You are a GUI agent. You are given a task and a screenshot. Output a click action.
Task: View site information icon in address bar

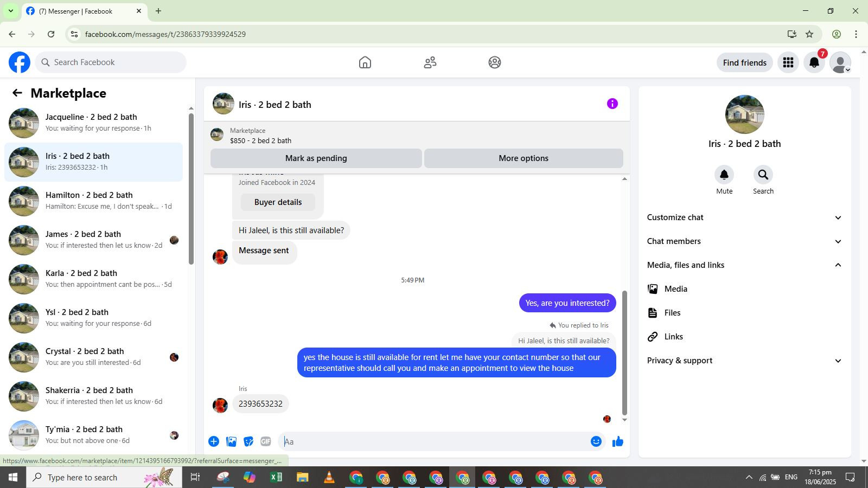[x=74, y=34]
